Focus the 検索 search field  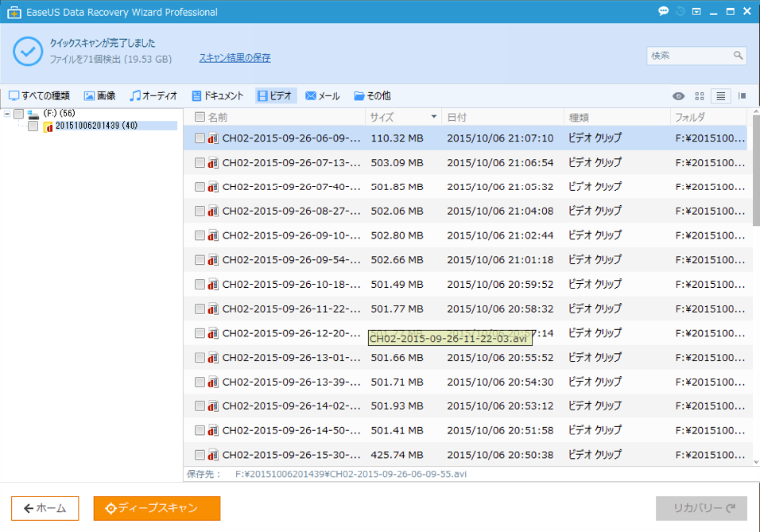(696, 56)
